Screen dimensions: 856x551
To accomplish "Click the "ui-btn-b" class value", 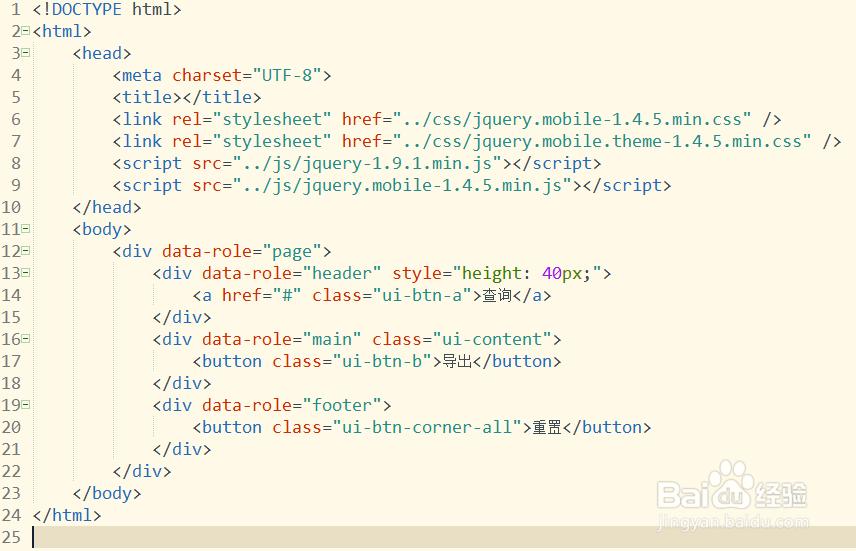I will (382, 362).
